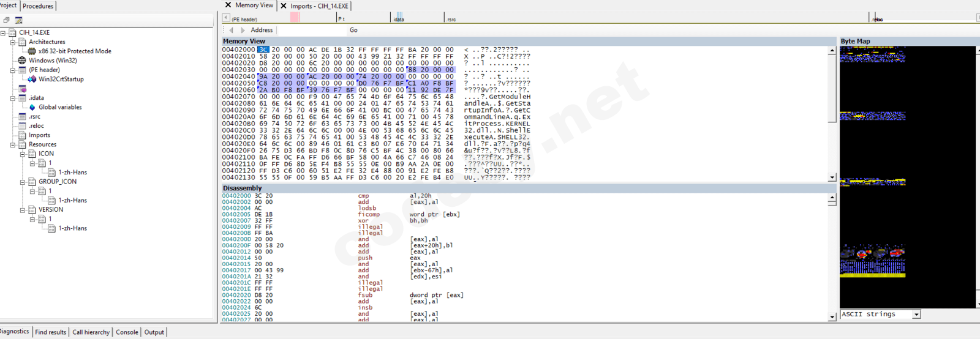The height and width of the screenshot is (339, 980).
Task: Open the Diagnostics bottom tab
Action: tap(15, 331)
